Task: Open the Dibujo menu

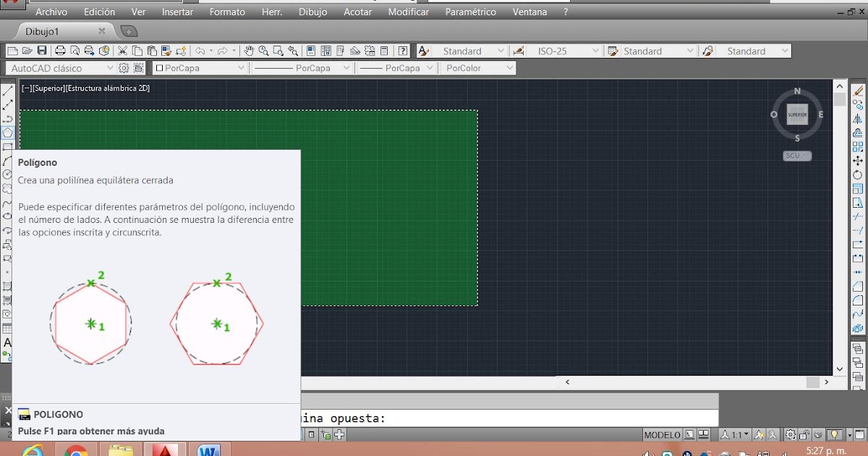Action: 313,12
